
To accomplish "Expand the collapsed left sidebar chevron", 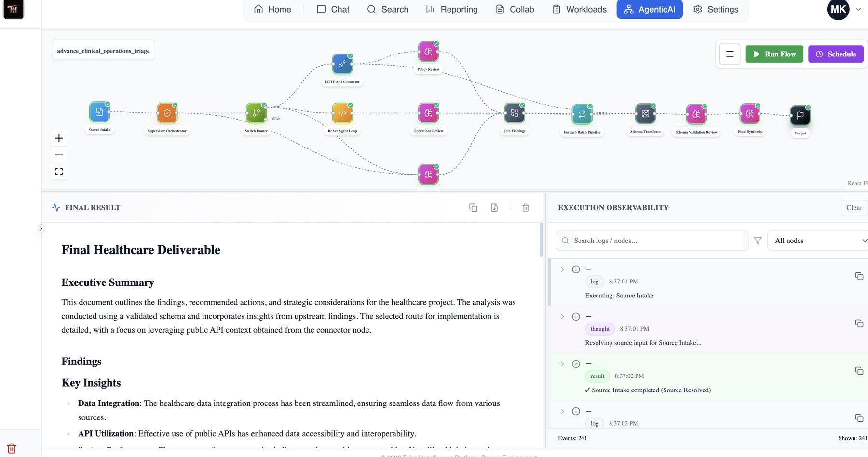I will [41, 228].
